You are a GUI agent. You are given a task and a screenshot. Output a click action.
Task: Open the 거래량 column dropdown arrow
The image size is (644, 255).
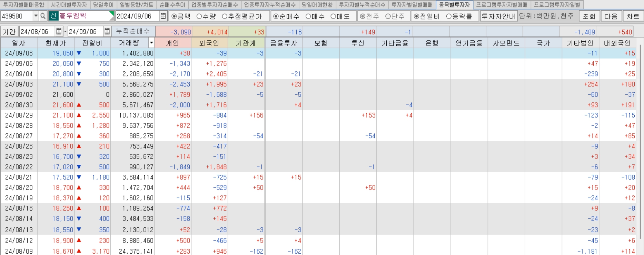pos(151,43)
